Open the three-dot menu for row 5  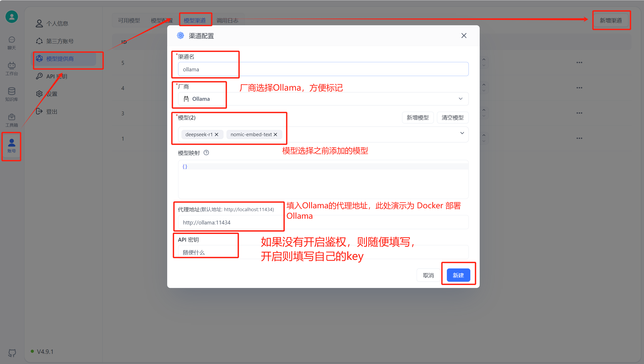[x=579, y=62]
